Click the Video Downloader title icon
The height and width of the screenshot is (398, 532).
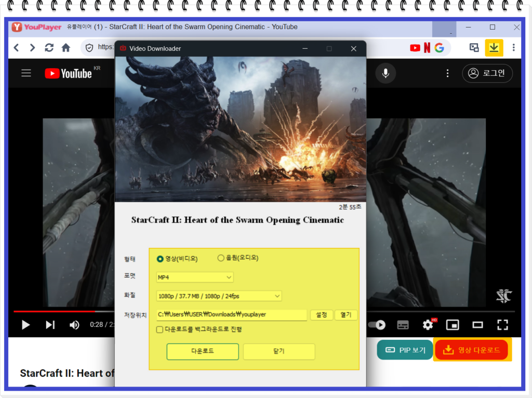tap(123, 48)
